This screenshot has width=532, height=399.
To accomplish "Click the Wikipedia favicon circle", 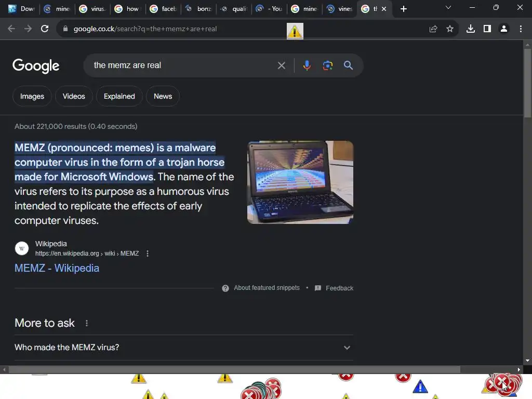I will tap(22, 248).
